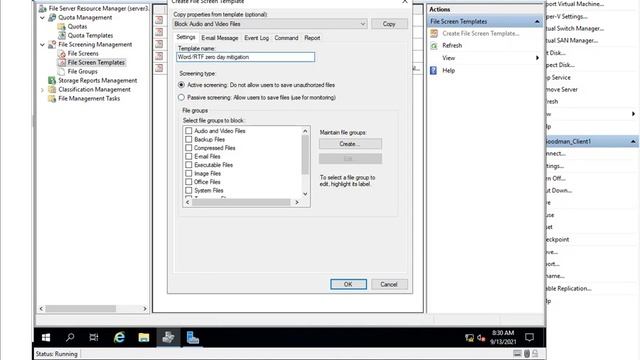Select File Screen Templates in tree
Screen dimensions: 640x360
[96, 62]
